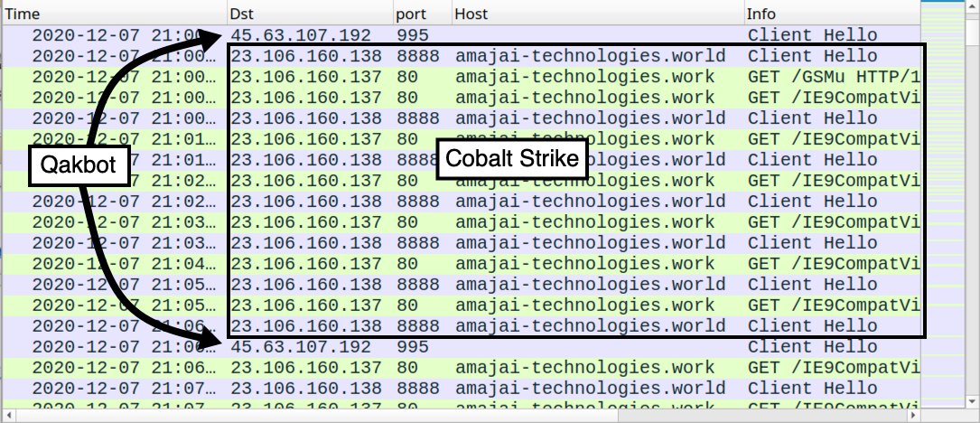The image size is (980, 423).
Task: Click the port column header
Action: click(x=423, y=14)
